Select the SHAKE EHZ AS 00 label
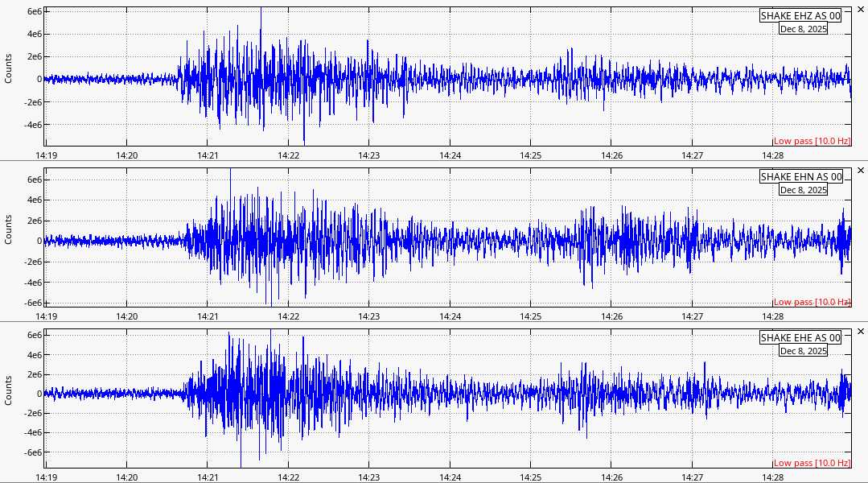The image size is (868, 483). pyautogui.click(x=800, y=16)
